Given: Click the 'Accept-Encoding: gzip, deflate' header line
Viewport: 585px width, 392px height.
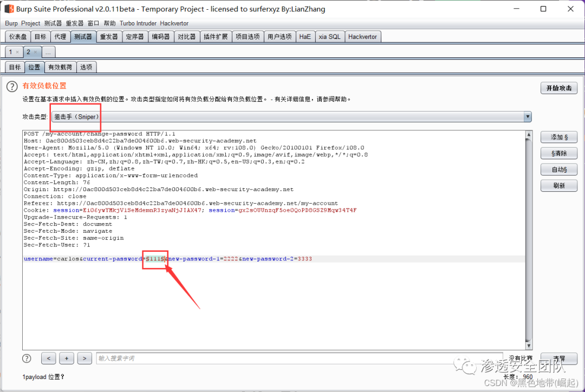Looking at the screenshot, I should click(79, 168).
